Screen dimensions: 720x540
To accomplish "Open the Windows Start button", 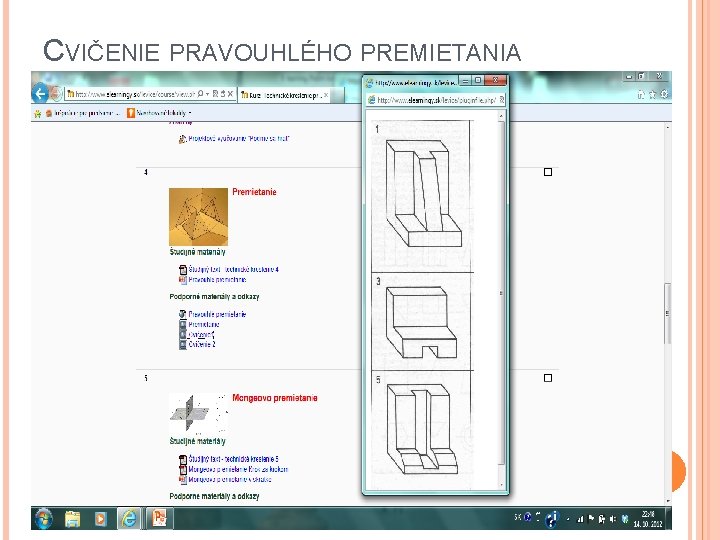I will (44, 519).
